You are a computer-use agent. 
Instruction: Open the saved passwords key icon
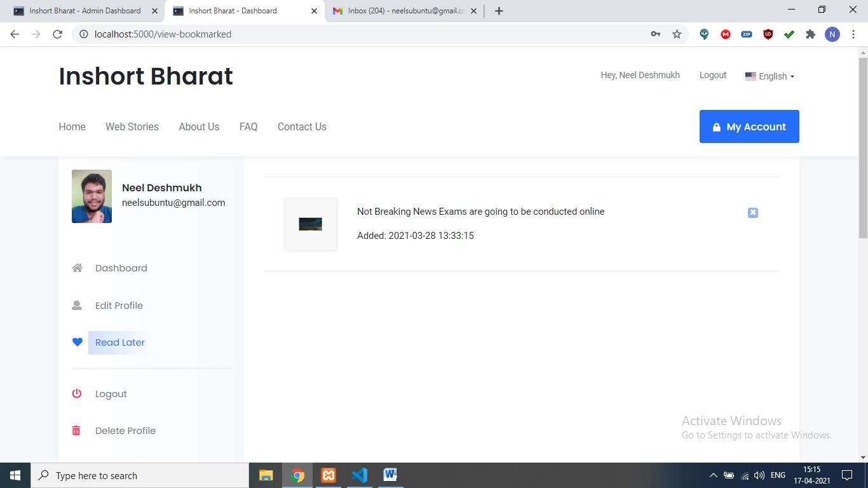(655, 34)
